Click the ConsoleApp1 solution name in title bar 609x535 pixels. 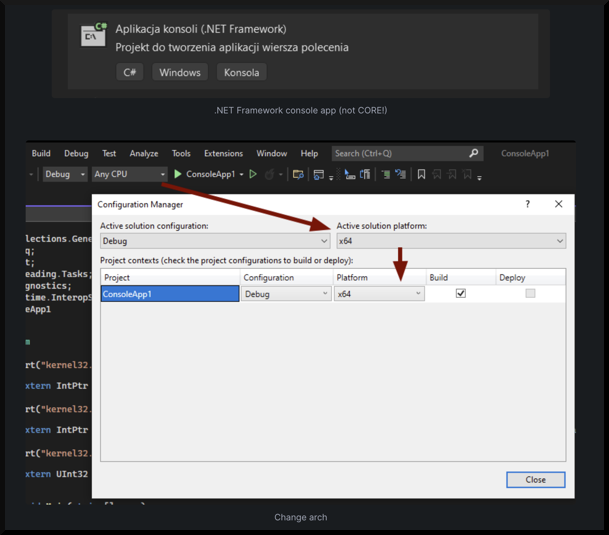525,153
